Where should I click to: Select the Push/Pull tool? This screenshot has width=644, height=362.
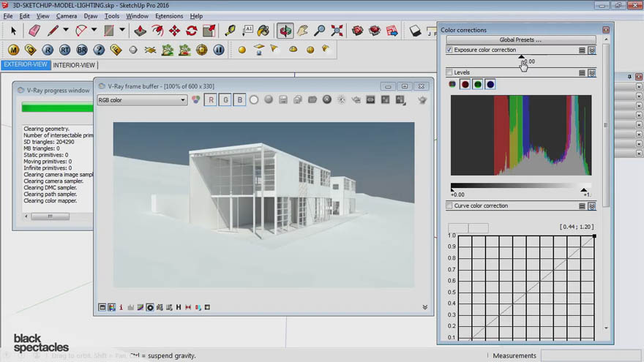[x=140, y=31]
